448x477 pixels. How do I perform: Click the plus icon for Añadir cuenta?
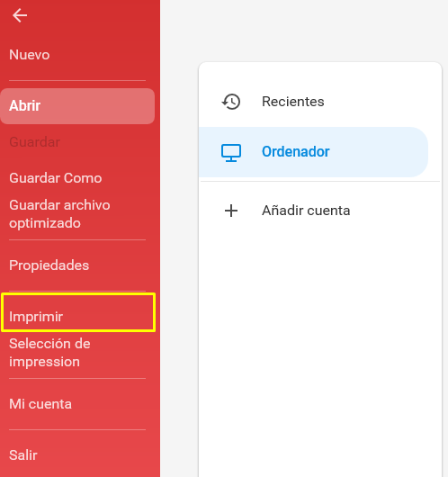click(231, 211)
